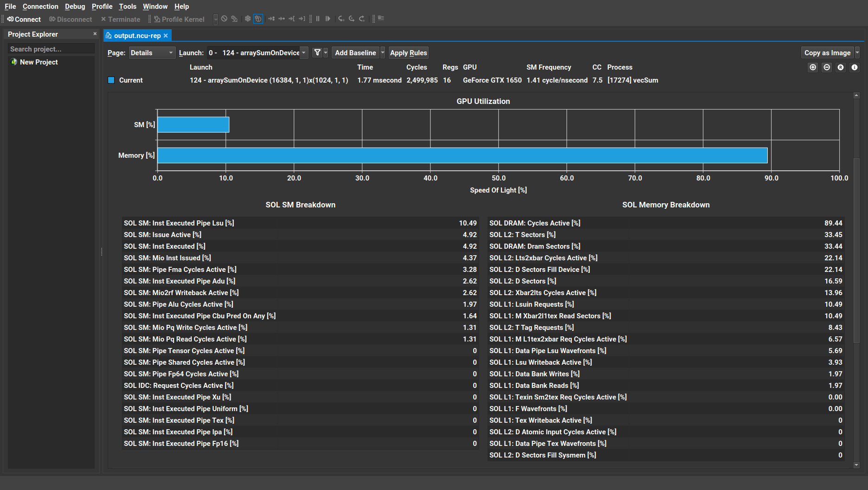Screen dimensions: 868x490
Task: Click the filter funnel icon
Action: (317, 53)
